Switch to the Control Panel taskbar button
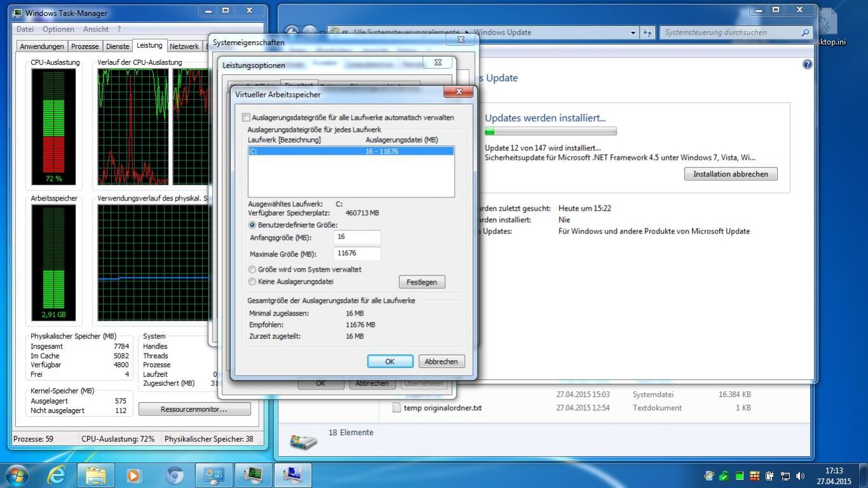This screenshot has width=868, height=488. point(213,475)
